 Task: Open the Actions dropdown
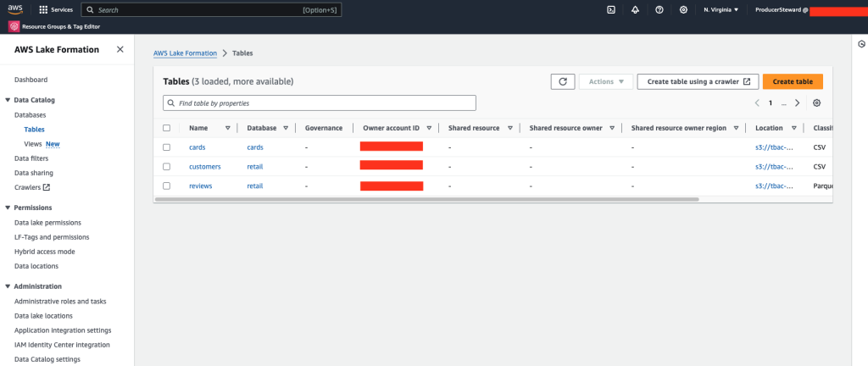tap(606, 81)
